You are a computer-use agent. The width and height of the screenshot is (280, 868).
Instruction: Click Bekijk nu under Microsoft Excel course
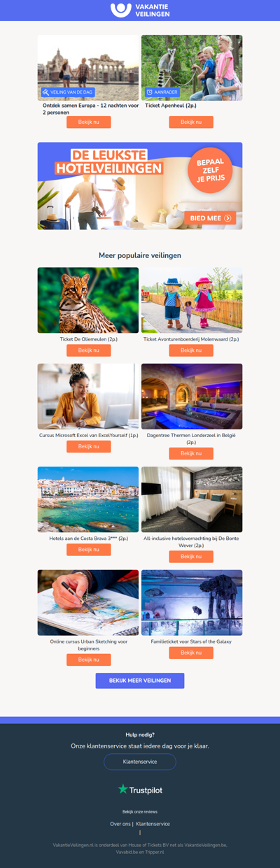pyautogui.click(x=89, y=446)
